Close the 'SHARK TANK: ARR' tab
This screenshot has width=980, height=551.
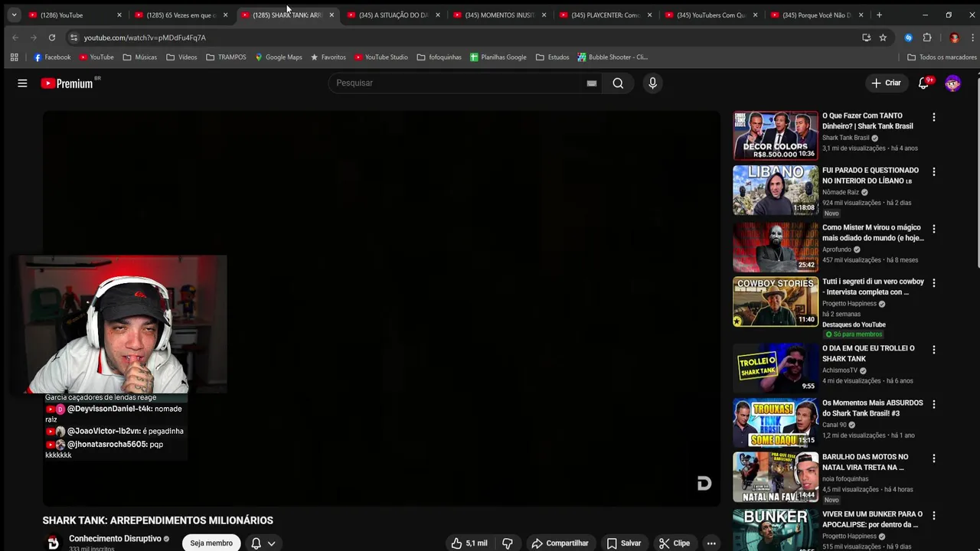coord(332,15)
